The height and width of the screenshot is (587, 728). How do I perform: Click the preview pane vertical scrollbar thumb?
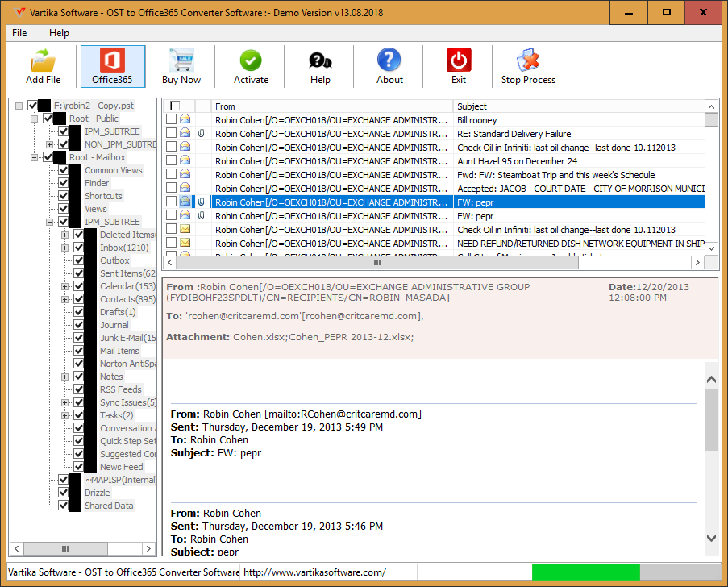point(711,420)
